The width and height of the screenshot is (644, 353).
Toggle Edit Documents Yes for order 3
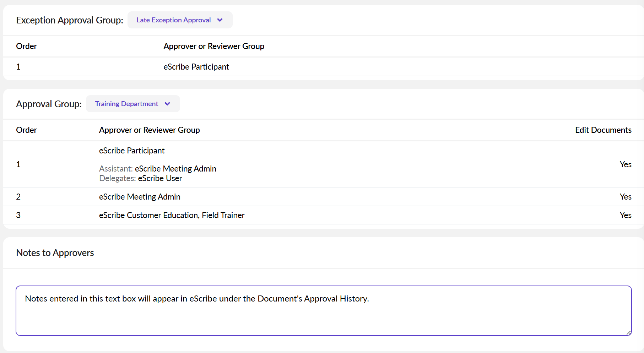point(625,215)
